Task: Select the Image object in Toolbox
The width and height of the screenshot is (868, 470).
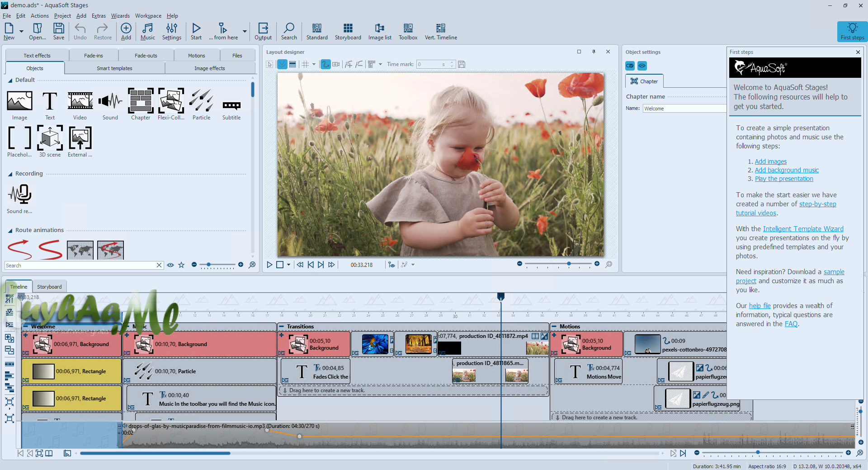Action: pos(19,105)
